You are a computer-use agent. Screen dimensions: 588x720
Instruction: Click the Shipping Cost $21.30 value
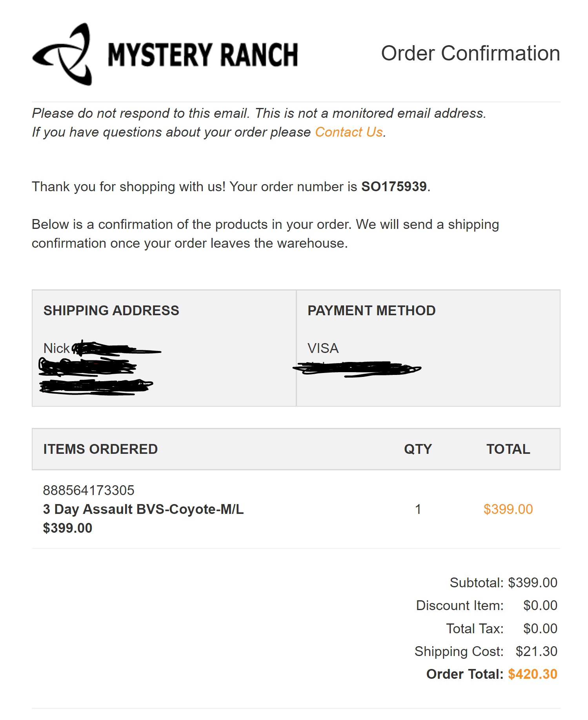click(536, 651)
